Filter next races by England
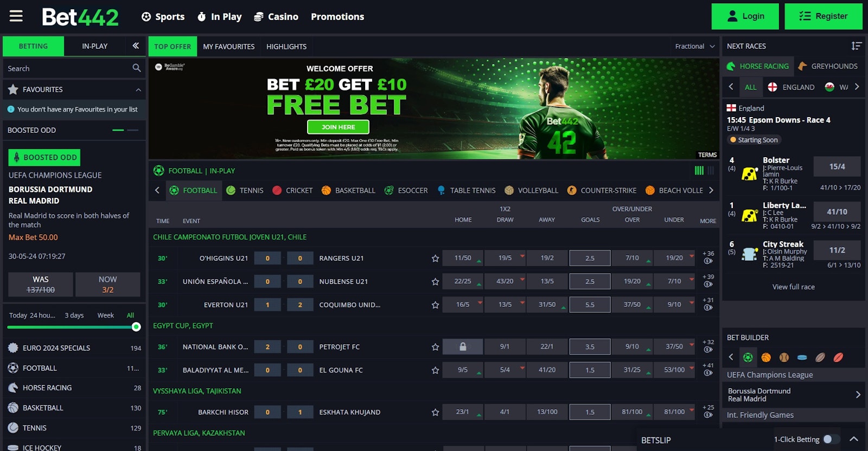Screen dimensions: 868x451 [792, 87]
